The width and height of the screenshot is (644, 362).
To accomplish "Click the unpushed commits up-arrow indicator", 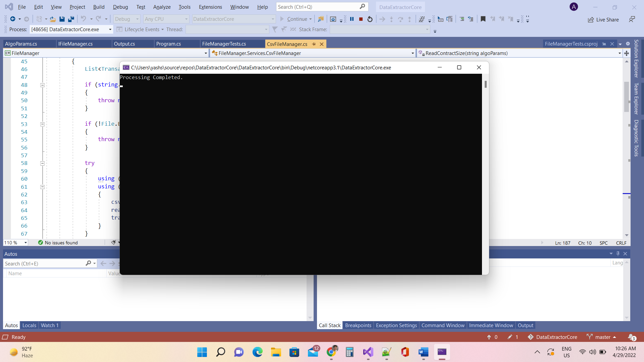I will coord(492,337).
